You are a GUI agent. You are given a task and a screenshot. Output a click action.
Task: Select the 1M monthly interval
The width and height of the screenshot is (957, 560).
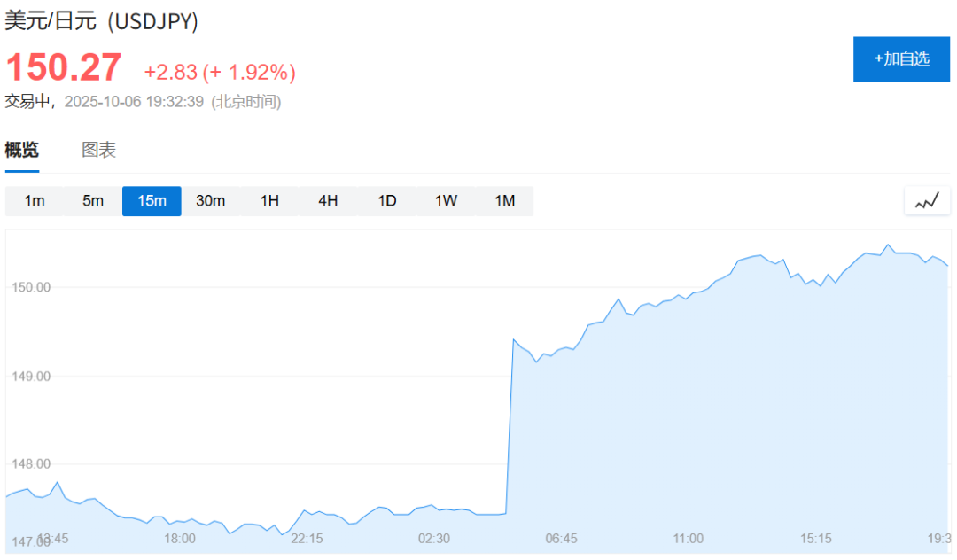505,201
